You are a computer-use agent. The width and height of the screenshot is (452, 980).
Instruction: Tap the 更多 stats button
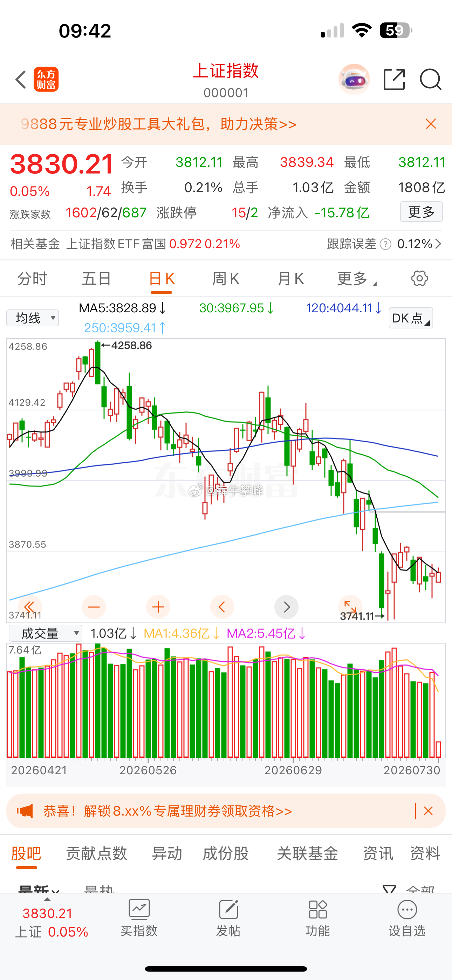coord(421,211)
